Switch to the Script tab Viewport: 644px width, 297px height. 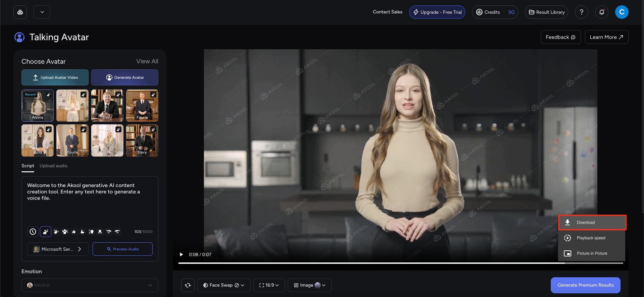(28, 166)
